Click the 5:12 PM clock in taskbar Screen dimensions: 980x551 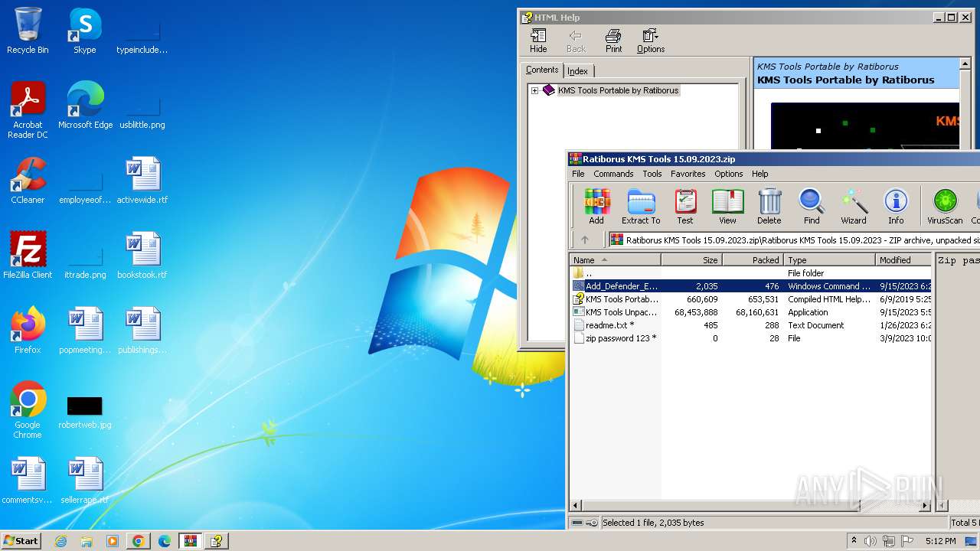click(x=940, y=541)
